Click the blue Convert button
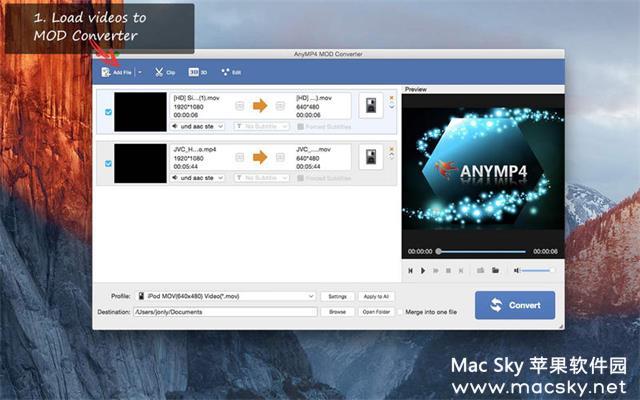 point(515,305)
